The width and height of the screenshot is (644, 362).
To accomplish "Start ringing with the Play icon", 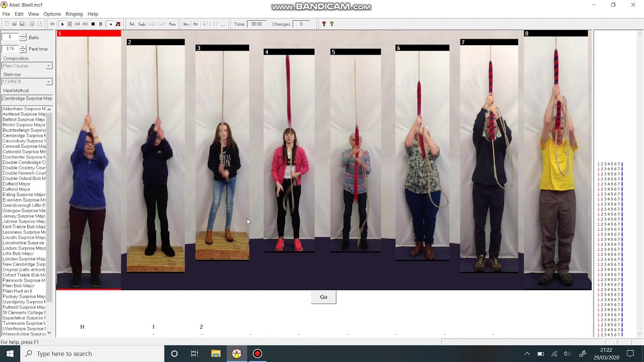I will pos(62,24).
